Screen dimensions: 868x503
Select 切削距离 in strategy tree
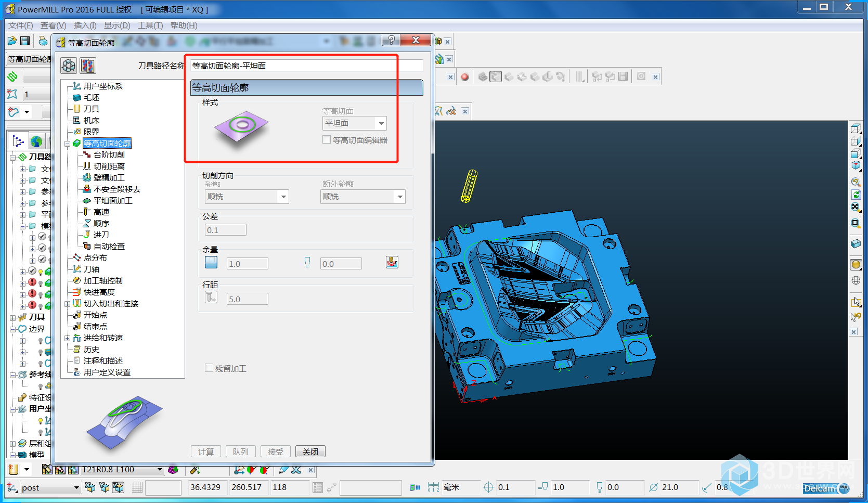coord(109,166)
